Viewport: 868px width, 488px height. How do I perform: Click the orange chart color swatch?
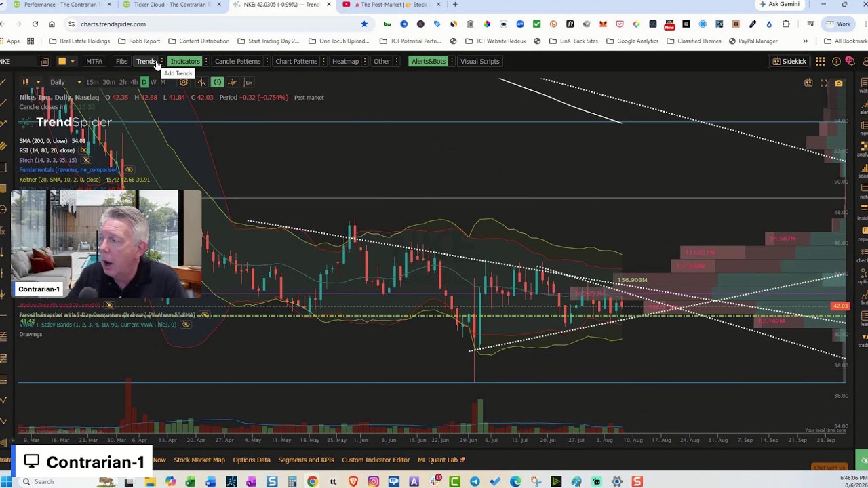coord(62,61)
